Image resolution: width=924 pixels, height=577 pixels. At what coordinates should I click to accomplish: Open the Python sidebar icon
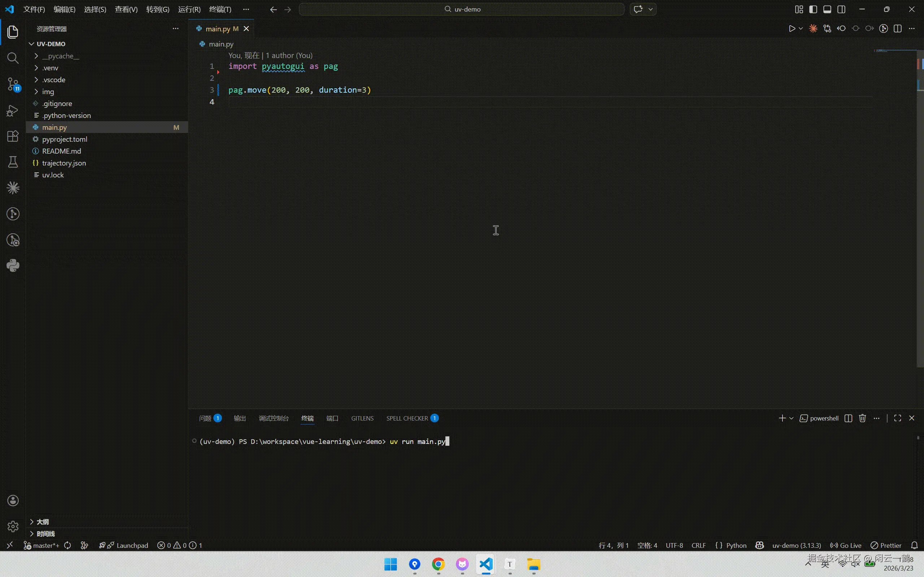coord(13,266)
